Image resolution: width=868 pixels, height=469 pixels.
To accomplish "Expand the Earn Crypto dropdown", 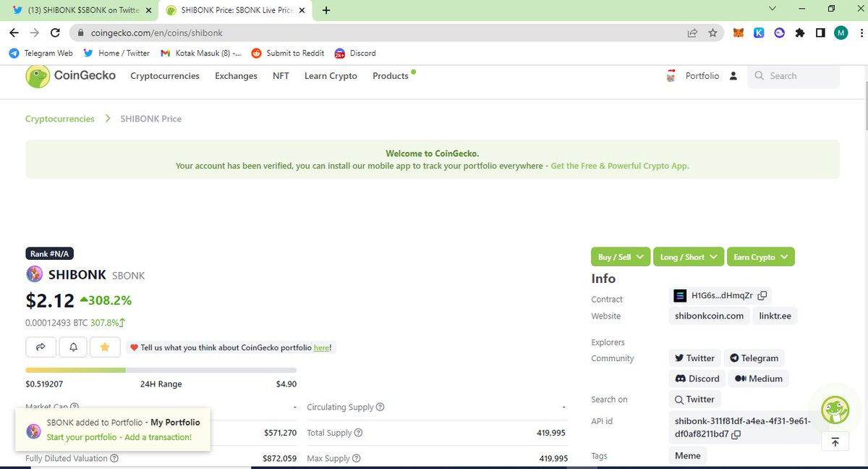I will 760,257.
